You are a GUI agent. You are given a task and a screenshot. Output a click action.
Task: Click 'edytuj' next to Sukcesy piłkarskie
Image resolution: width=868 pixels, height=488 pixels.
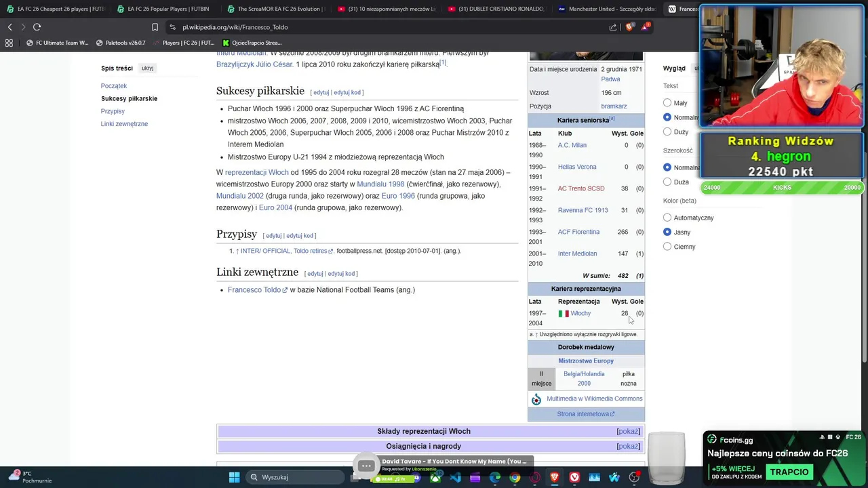pos(321,92)
